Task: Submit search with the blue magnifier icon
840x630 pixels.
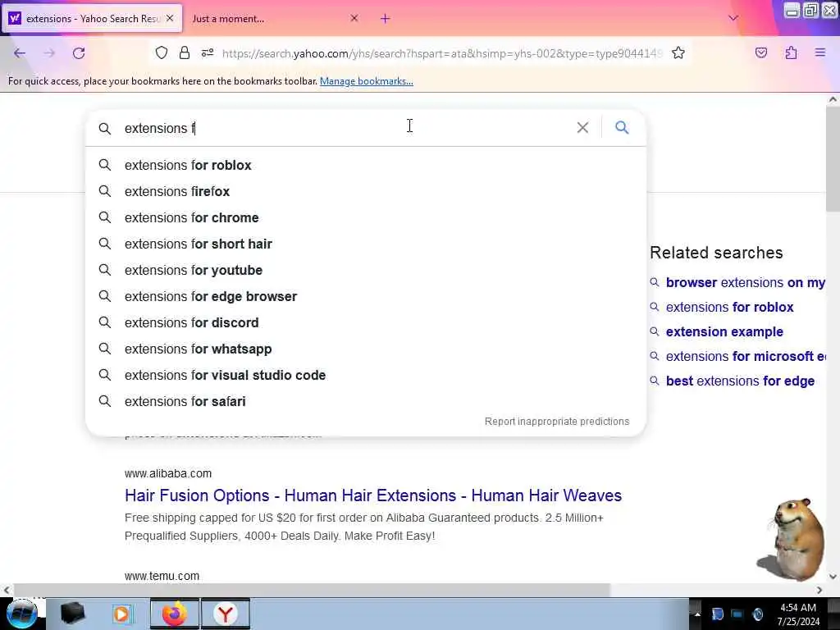Action: pyautogui.click(x=622, y=127)
